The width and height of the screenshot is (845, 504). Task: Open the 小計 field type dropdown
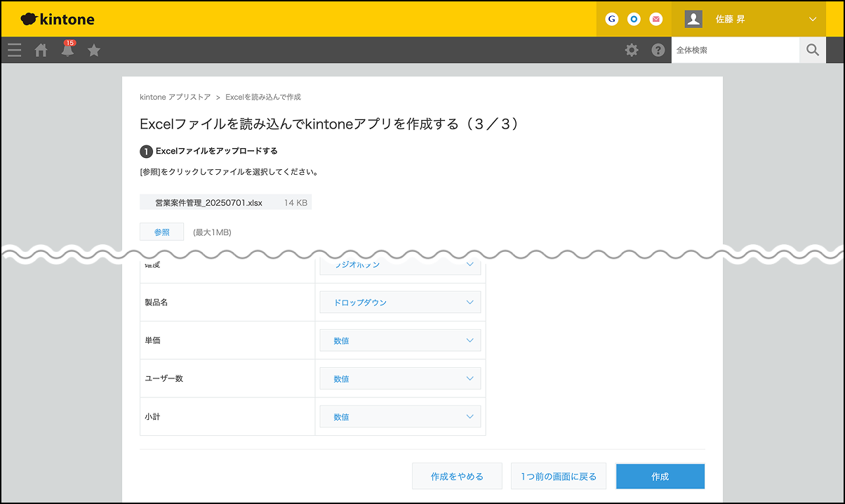400,416
